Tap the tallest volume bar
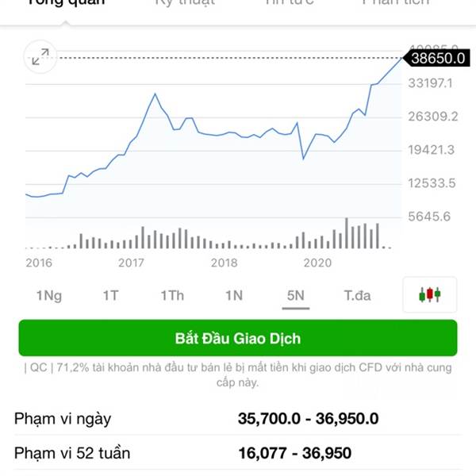This screenshot has height=476, width=476. tap(347, 233)
